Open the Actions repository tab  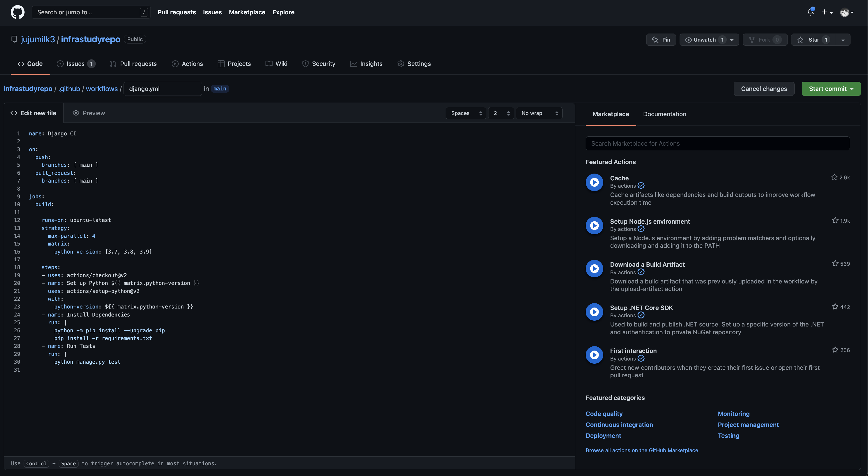click(x=187, y=64)
